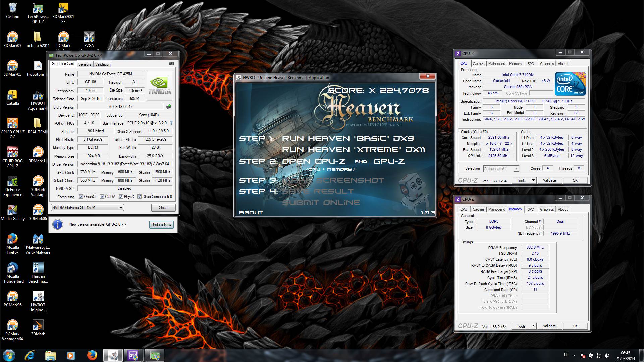Show hidden system tray icons arrow

(x=575, y=356)
